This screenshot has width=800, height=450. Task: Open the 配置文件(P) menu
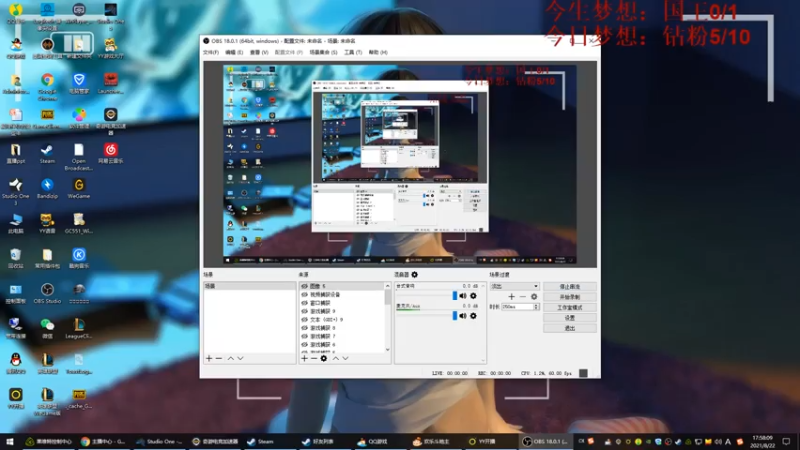coord(289,53)
